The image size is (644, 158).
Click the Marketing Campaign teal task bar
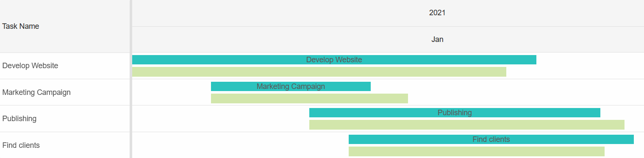click(291, 86)
